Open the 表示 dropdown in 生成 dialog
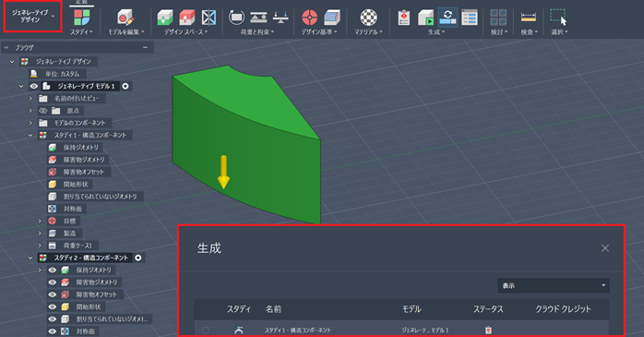This screenshot has width=644, height=337. [554, 285]
